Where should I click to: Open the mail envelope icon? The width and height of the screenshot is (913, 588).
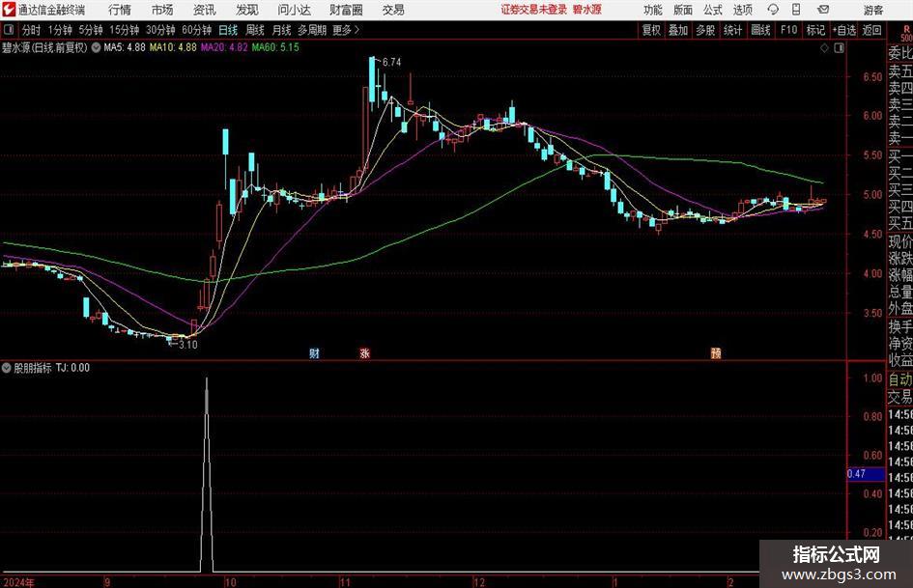(x=823, y=10)
